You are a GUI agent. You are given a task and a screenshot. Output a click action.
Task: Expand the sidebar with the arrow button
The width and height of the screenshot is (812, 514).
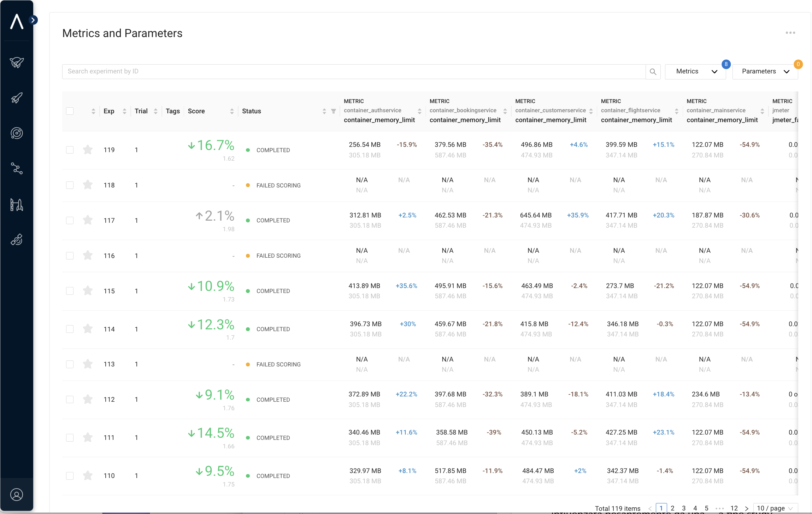33,20
